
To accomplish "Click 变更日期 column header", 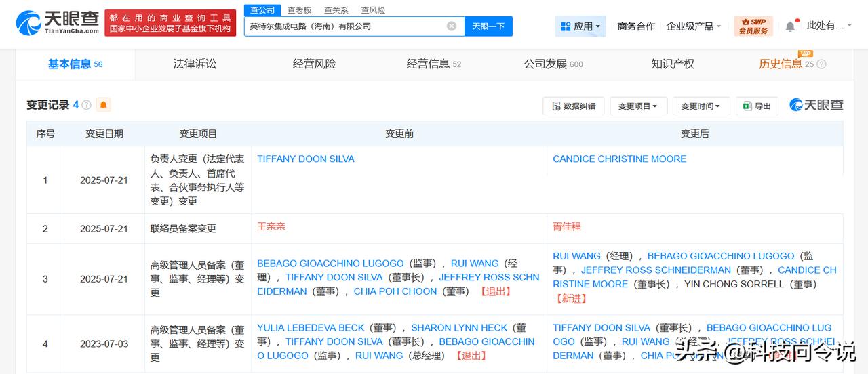I will [104, 133].
